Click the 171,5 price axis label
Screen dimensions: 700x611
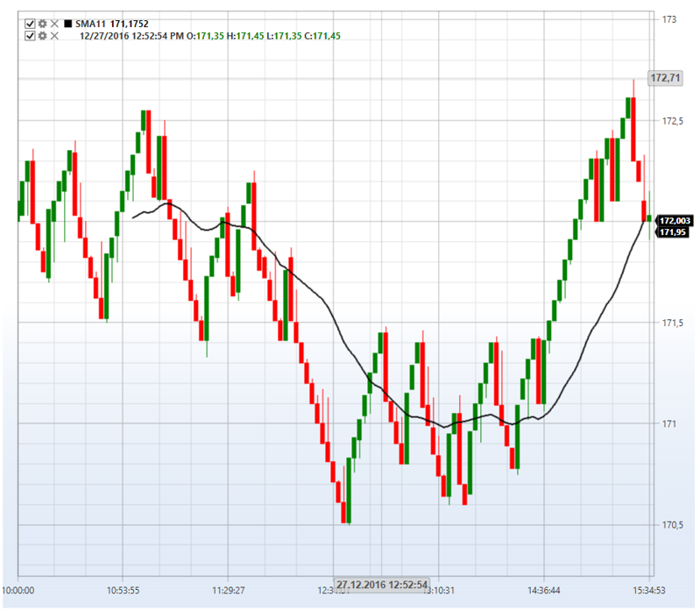673,323
